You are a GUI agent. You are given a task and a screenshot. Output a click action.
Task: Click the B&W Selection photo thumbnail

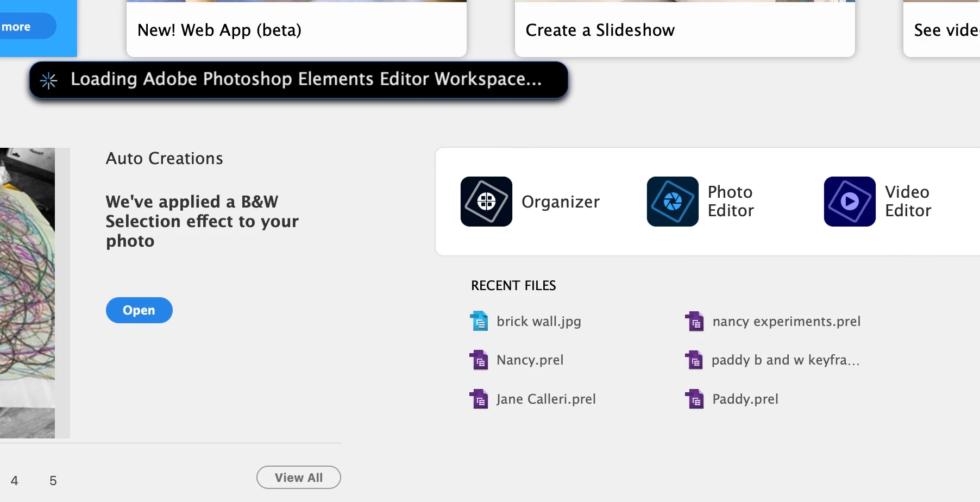pyautogui.click(x=27, y=293)
